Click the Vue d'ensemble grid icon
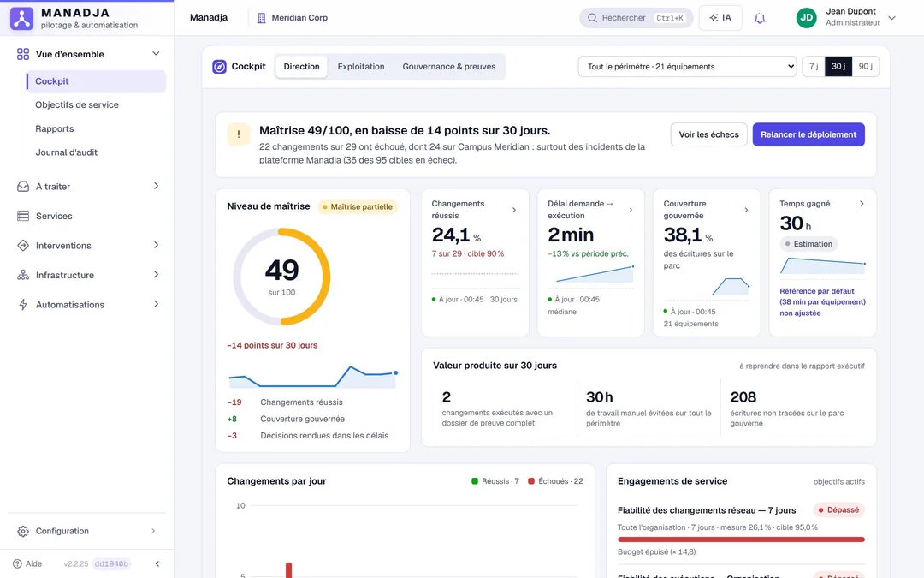Screen dimensions: 924x578 [x=23, y=54]
